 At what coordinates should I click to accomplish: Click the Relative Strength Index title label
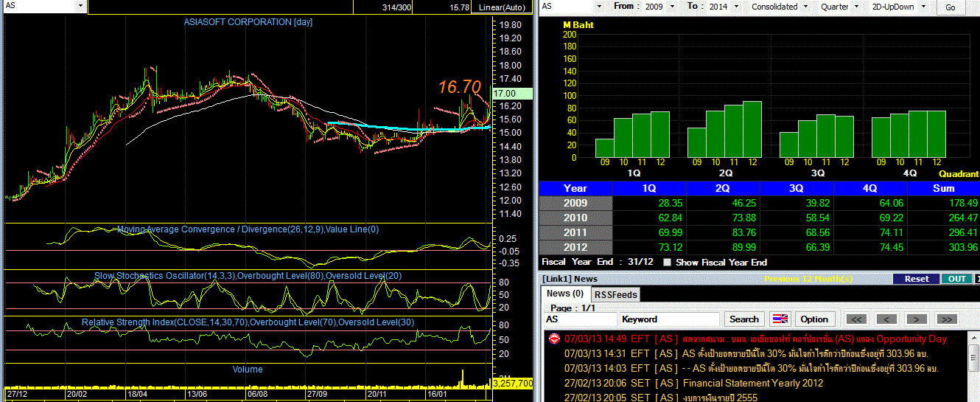pyautogui.click(x=248, y=322)
